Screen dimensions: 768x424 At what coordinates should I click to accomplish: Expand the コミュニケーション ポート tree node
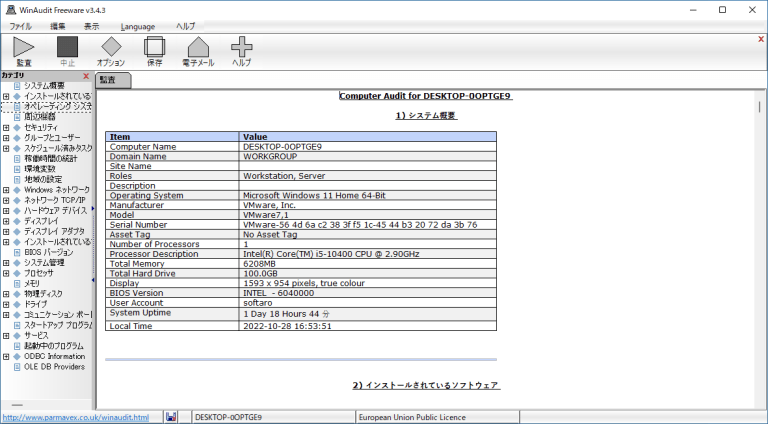tap(6, 315)
